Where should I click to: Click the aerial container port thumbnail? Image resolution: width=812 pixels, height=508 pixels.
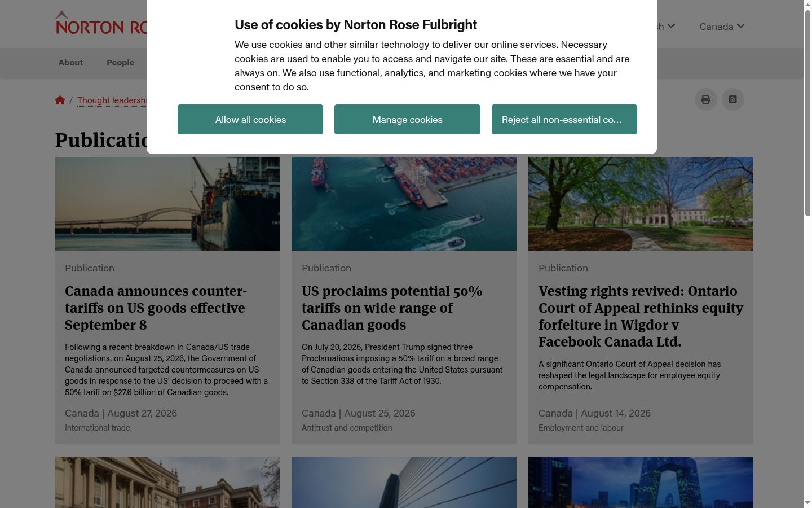404,204
